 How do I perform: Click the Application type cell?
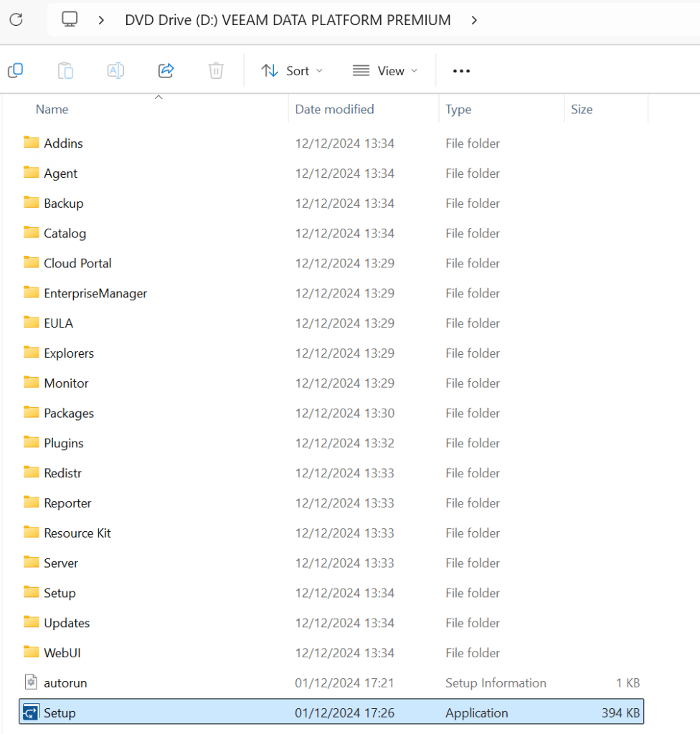click(476, 713)
